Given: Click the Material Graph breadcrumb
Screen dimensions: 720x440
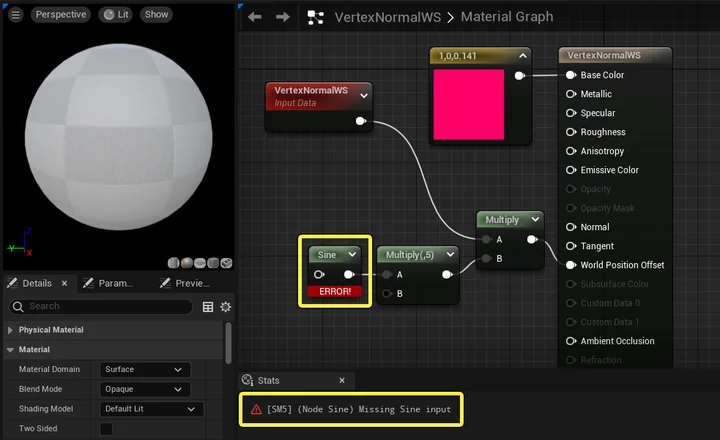Looking at the screenshot, I should point(507,17).
